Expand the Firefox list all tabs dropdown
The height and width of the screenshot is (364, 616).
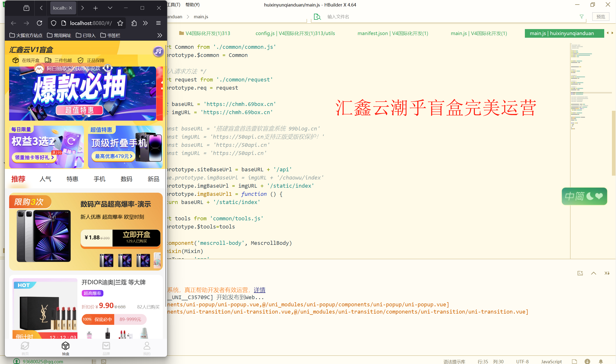coord(110,8)
